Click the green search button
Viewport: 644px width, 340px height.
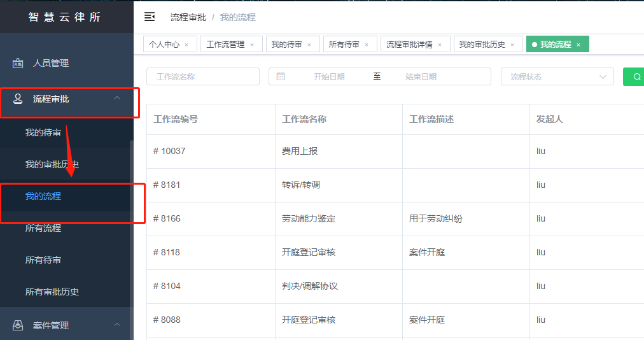point(633,77)
